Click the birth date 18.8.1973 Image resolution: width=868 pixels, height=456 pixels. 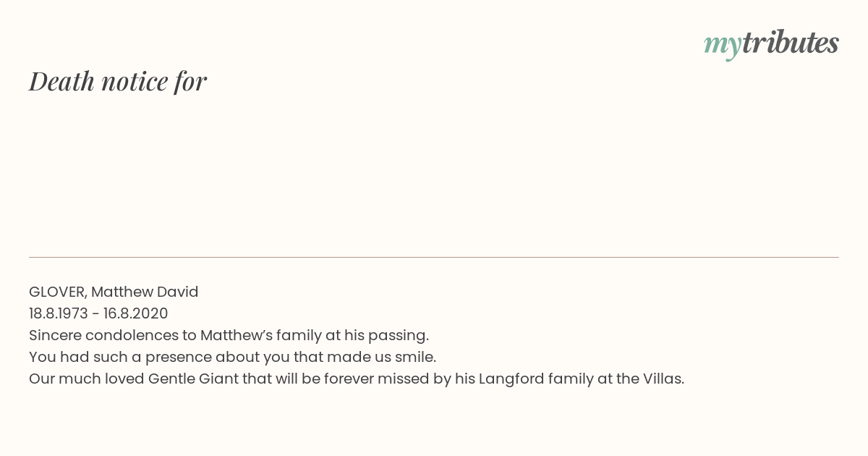click(59, 314)
